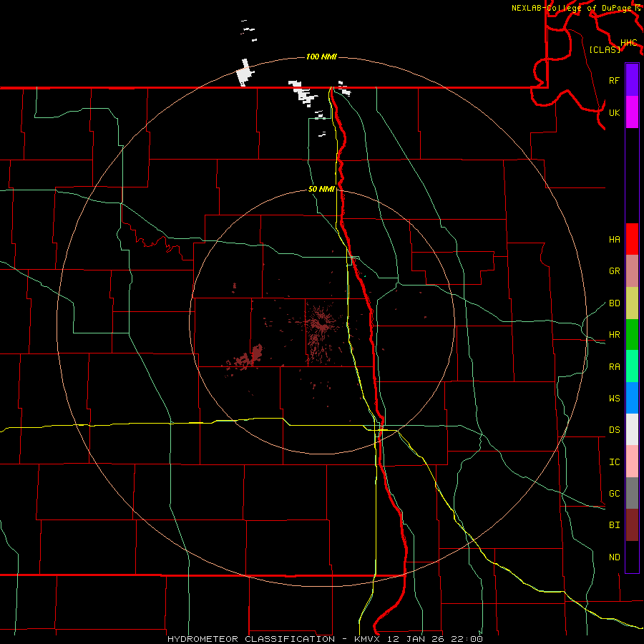644x644 pixels.
Task: Click the WS legend label
Action: coord(614,398)
